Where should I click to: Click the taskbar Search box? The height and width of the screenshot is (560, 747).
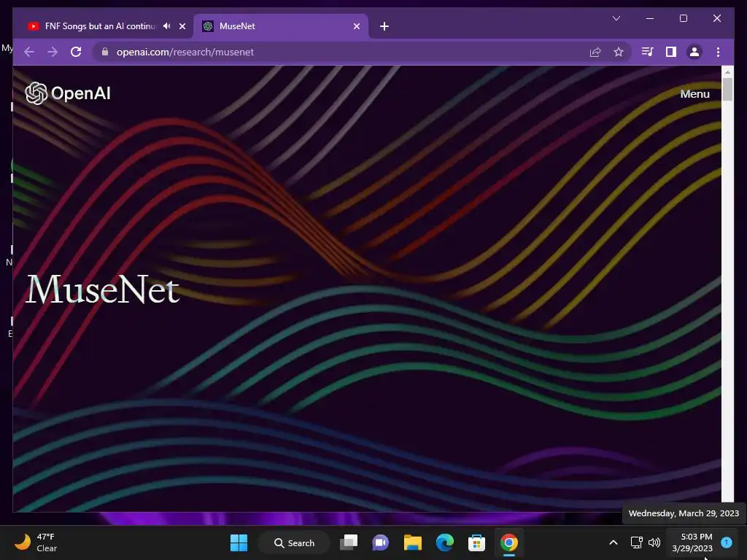(294, 542)
